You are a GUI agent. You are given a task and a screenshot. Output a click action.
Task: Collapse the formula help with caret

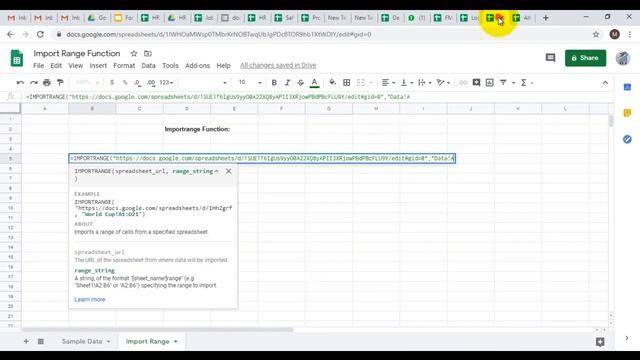(216, 171)
